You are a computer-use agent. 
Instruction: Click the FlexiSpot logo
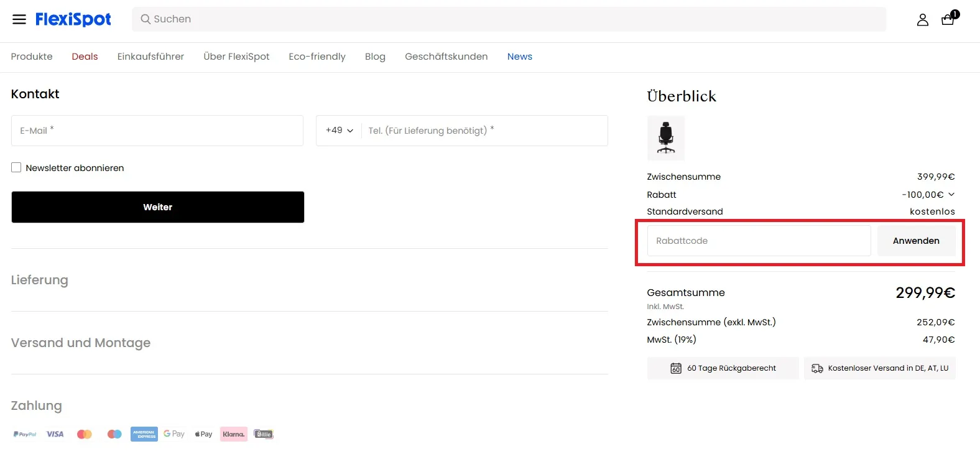point(73,19)
